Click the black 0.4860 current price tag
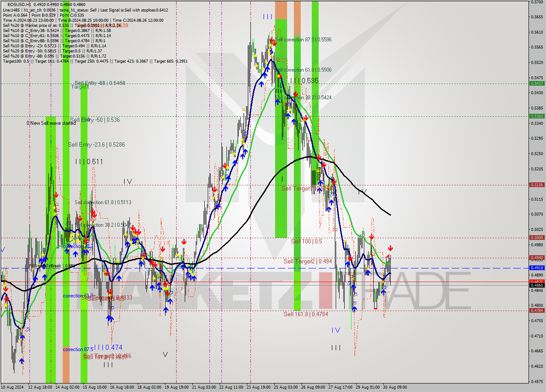This screenshot has height=392, width=546. click(x=537, y=285)
